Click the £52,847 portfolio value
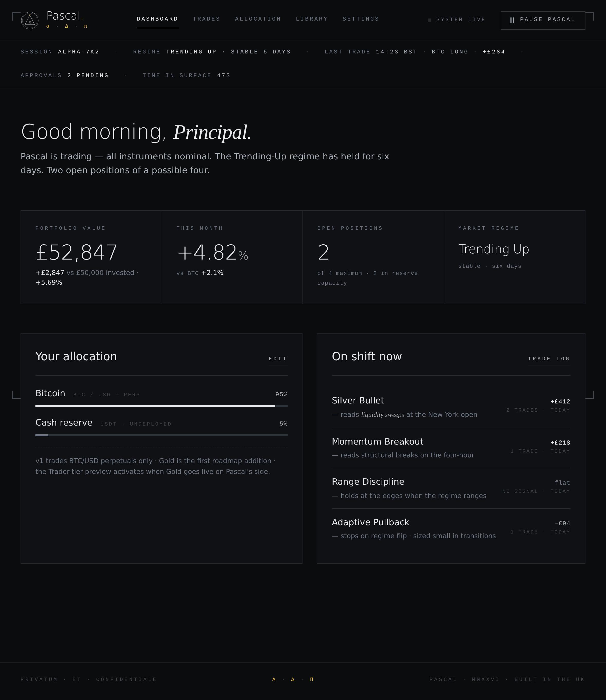This screenshot has height=700, width=606. click(77, 253)
